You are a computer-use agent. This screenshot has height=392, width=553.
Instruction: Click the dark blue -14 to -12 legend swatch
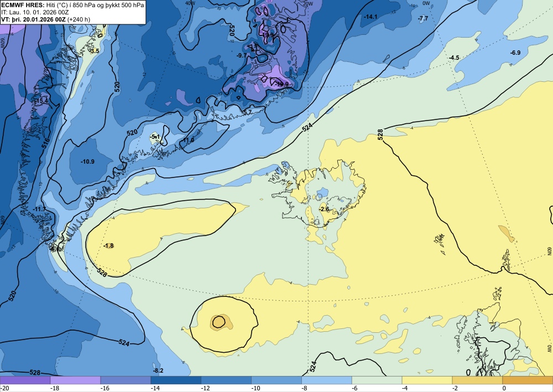176,380
